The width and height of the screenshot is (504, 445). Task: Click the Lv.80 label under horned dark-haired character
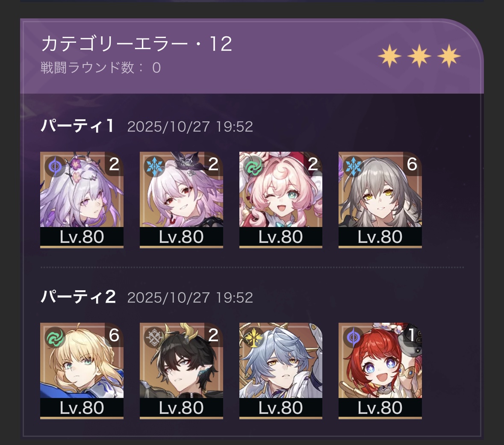click(181, 408)
